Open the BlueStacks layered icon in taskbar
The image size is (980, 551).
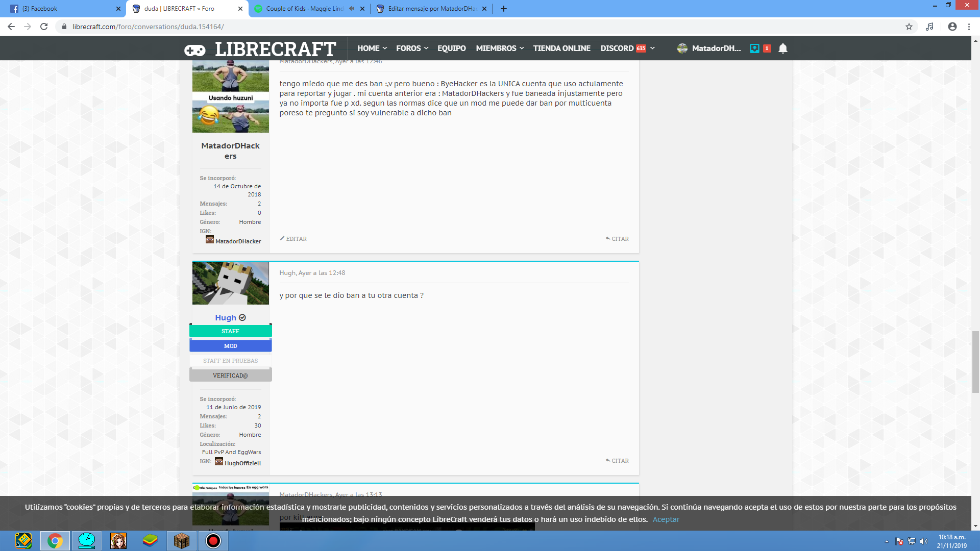pos(150,541)
